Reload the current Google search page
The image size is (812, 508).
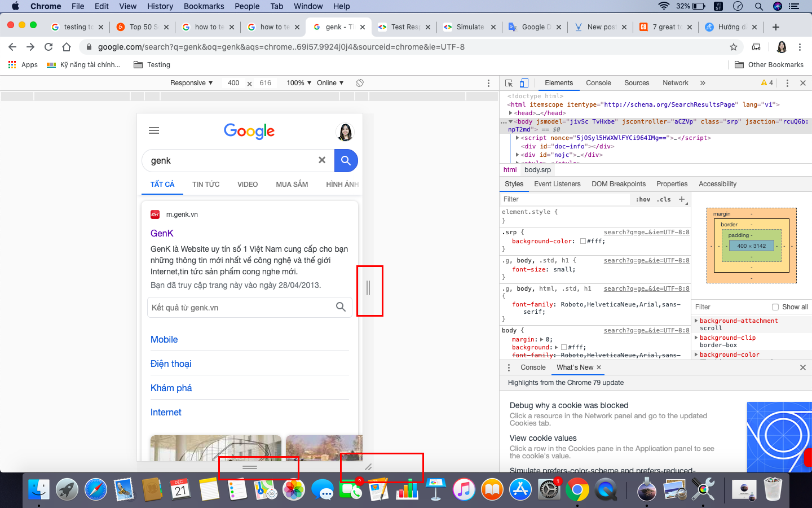(48, 47)
